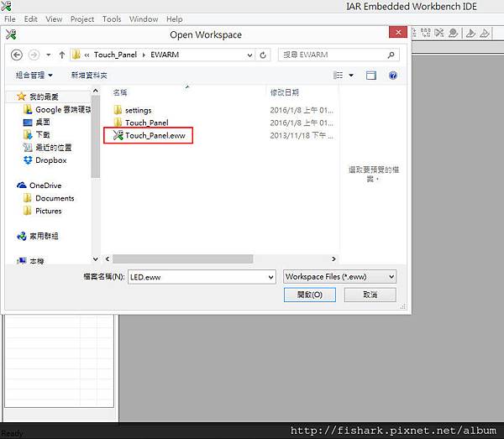Click the forward navigation arrow
504x439 pixels.
click(x=34, y=55)
